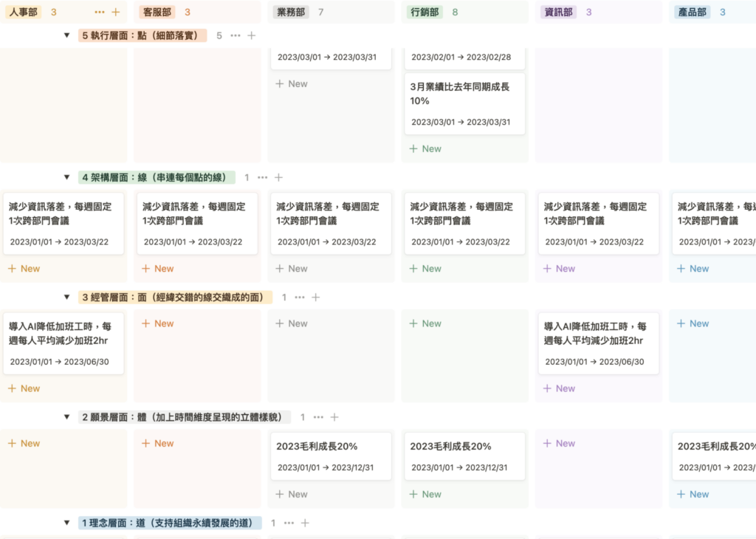Collapse the 4 架構層面 group triangle
Screen dimensions: 756x539
coord(66,177)
